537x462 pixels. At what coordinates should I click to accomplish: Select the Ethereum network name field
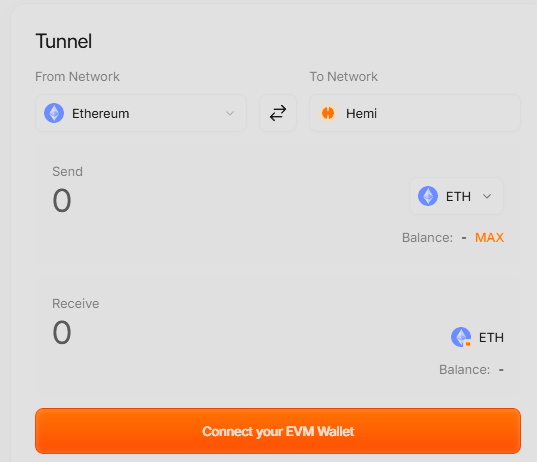141,113
